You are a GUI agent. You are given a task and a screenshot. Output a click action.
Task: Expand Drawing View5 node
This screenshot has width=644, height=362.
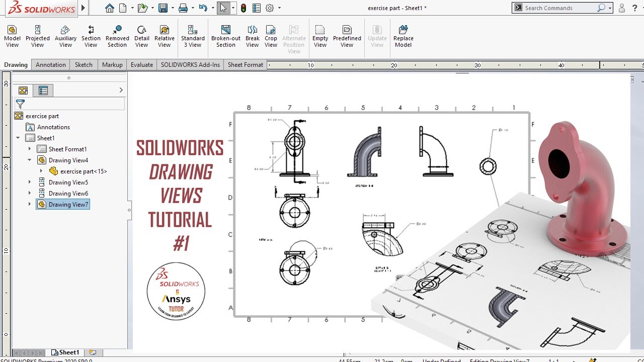pyautogui.click(x=30, y=182)
